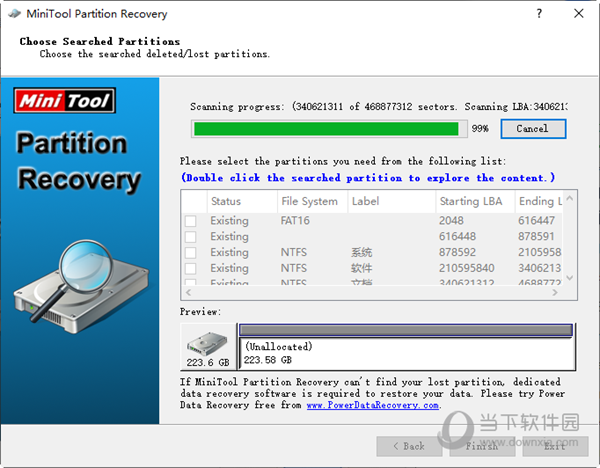Click the Finish button

[482, 446]
